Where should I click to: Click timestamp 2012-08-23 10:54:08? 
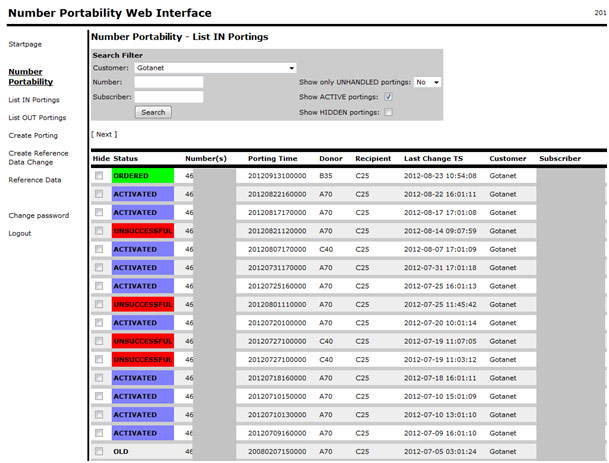(440, 176)
